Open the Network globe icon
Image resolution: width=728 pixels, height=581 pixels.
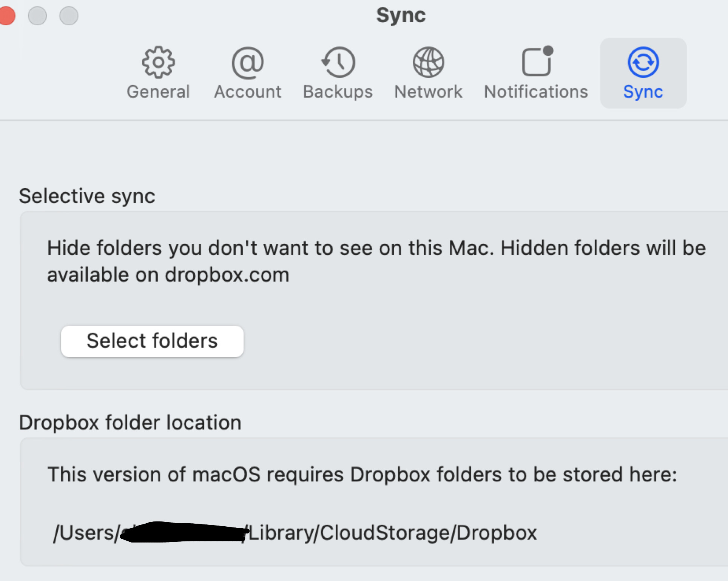tap(428, 62)
